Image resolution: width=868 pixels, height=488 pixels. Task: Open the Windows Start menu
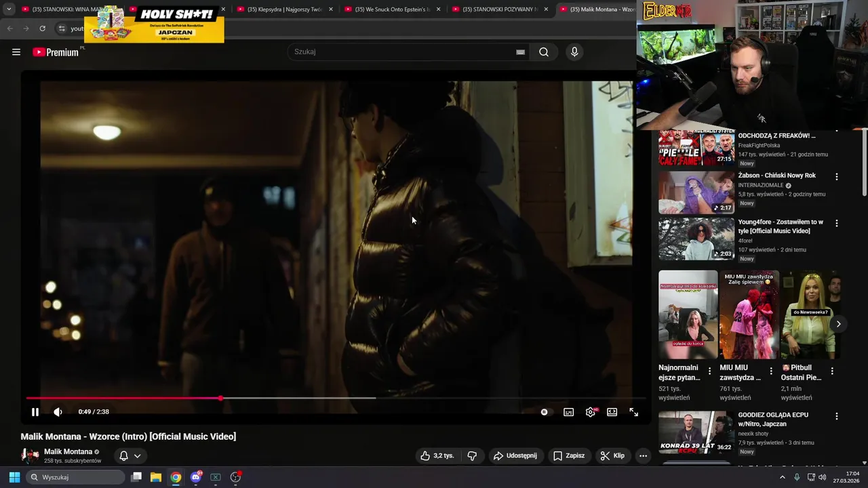14,477
